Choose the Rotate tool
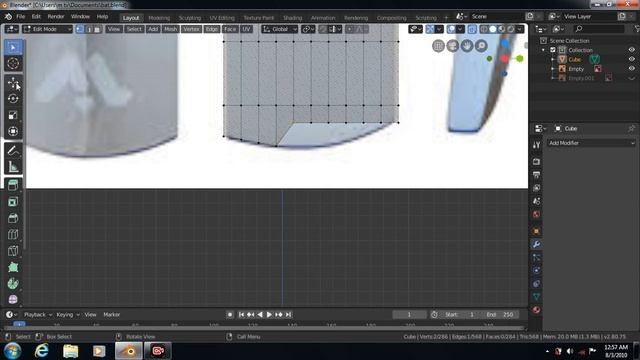This screenshot has height=360, width=640. pos(13,99)
